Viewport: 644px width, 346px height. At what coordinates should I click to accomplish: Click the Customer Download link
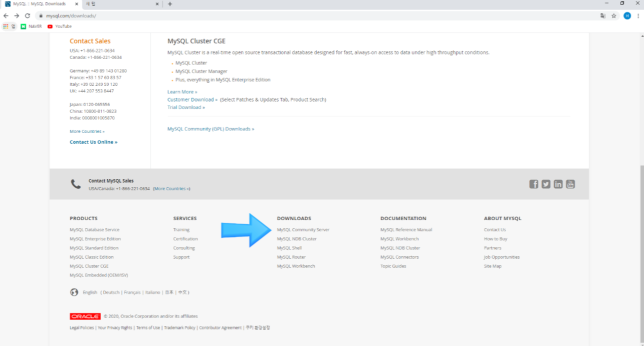pyautogui.click(x=192, y=100)
